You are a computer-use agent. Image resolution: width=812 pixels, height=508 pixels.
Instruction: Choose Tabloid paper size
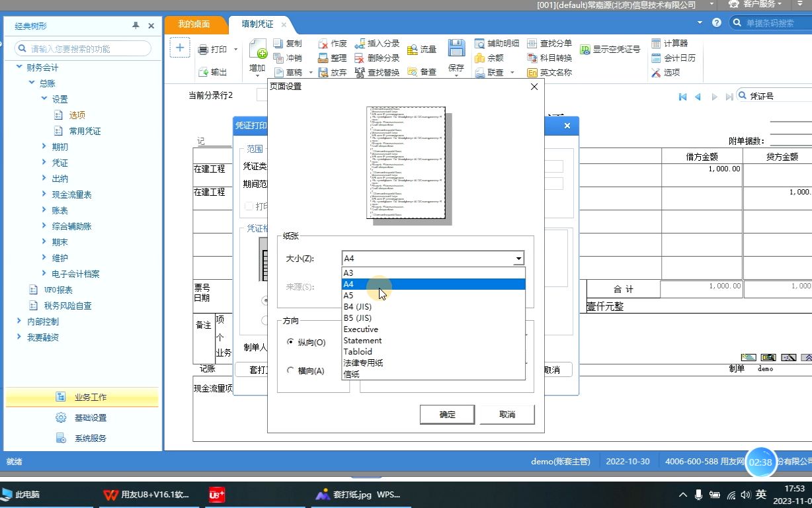[433, 351]
